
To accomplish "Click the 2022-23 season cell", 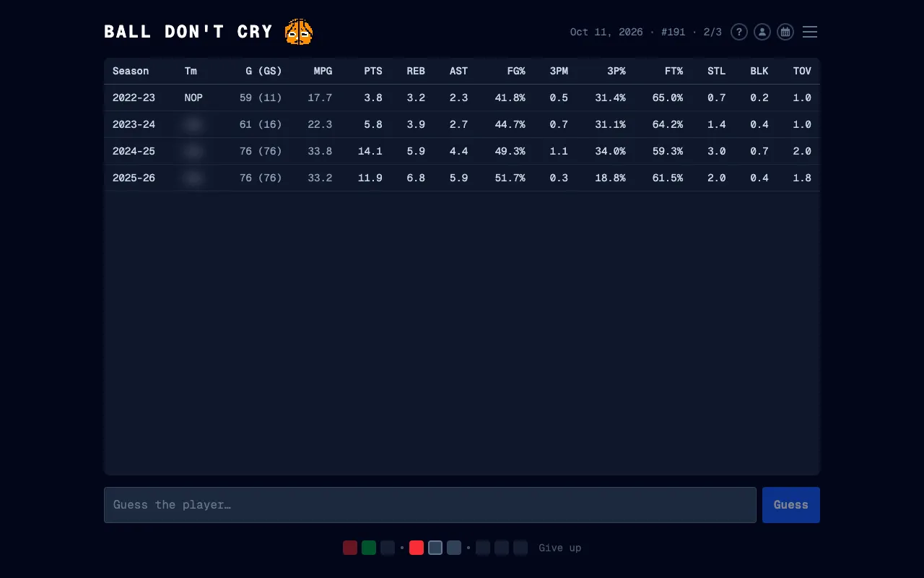I will [134, 98].
